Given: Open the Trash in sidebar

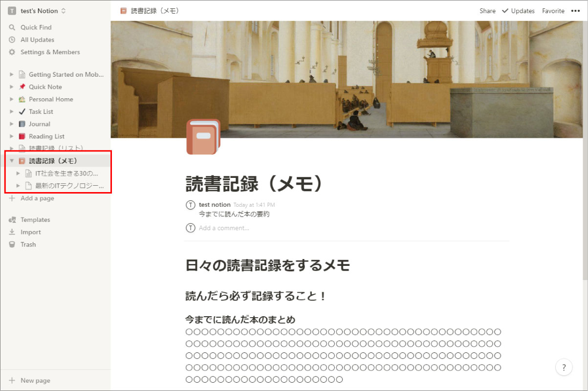Looking at the screenshot, I should click(28, 244).
